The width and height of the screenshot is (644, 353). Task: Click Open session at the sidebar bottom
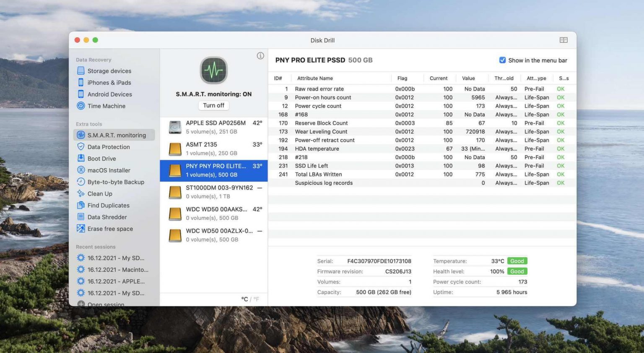tap(106, 304)
